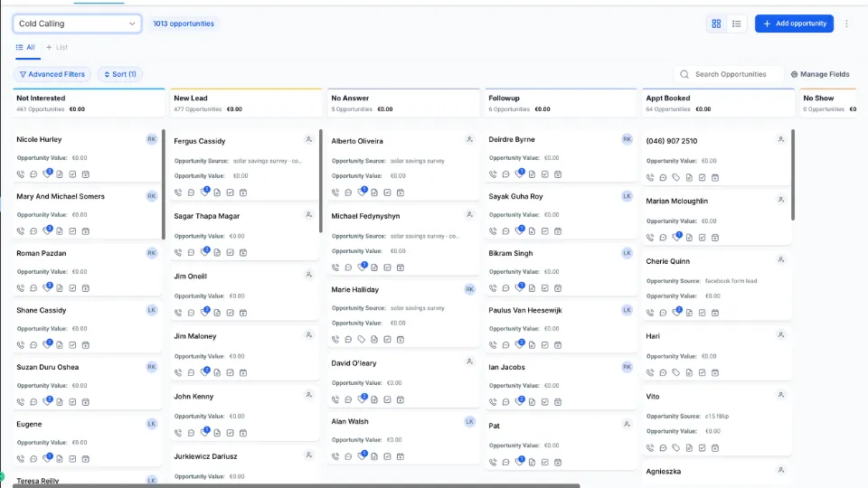Click the 1013 opportunities badge
Image resolution: width=868 pixels, height=488 pixels.
184,23
